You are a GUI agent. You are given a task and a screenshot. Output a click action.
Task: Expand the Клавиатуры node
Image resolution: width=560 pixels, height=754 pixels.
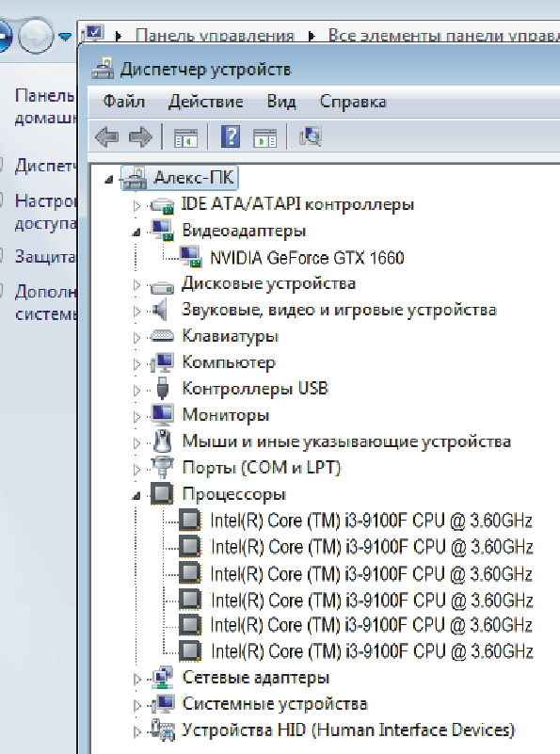(x=137, y=338)
